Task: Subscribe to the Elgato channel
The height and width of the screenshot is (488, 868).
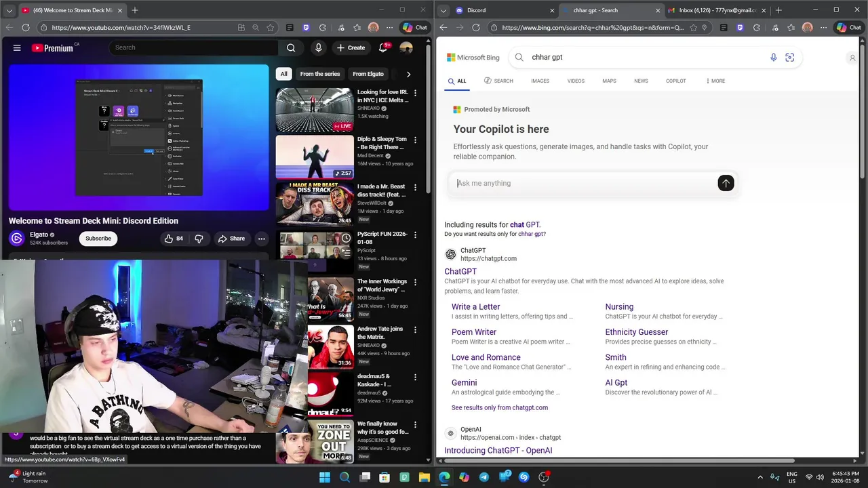Action: tap(98, 239)
